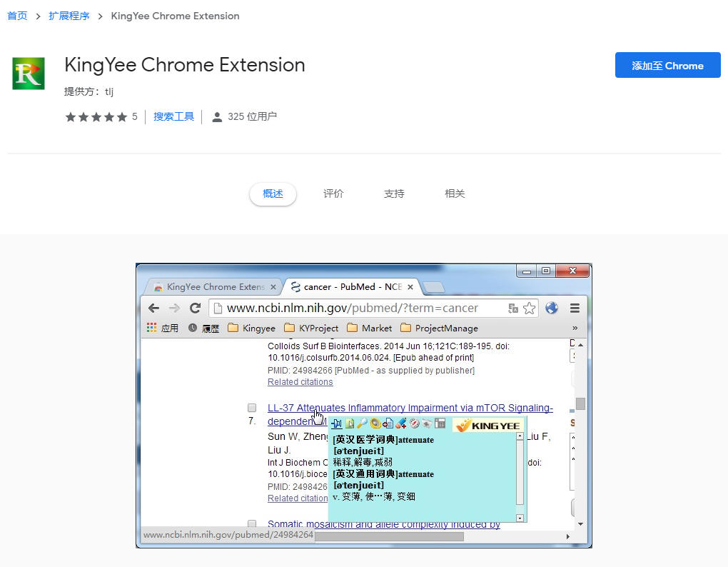Expand bookmarks bar overflow chevron

575,328
